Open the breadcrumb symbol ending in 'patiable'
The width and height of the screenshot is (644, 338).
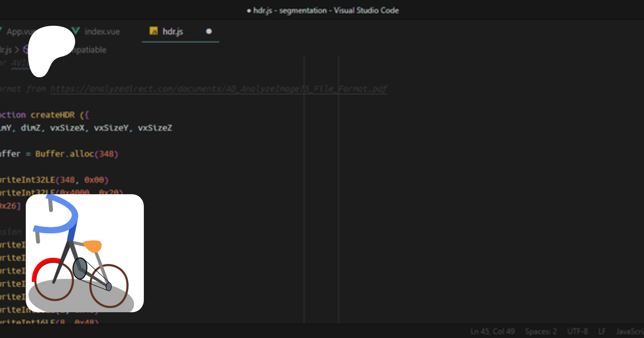pyautogui.click(x=89, y=50)
